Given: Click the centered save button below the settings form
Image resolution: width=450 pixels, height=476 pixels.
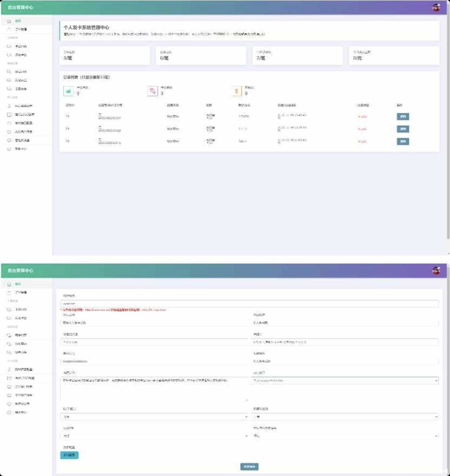Looking at the screenshot, I should [249, 467].
